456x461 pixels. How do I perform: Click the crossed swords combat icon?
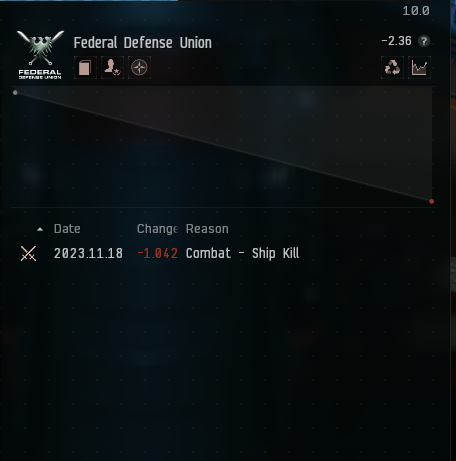28,254
